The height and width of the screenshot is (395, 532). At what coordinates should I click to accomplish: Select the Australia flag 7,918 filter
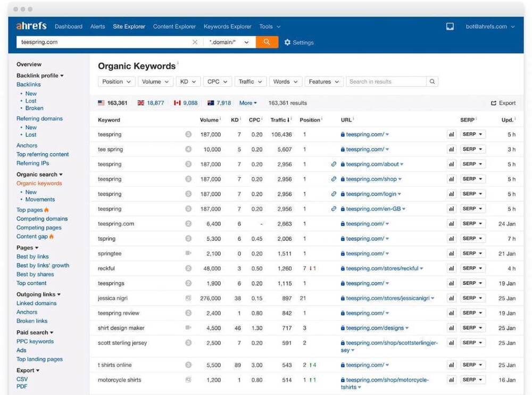click(x=219, y=103)
